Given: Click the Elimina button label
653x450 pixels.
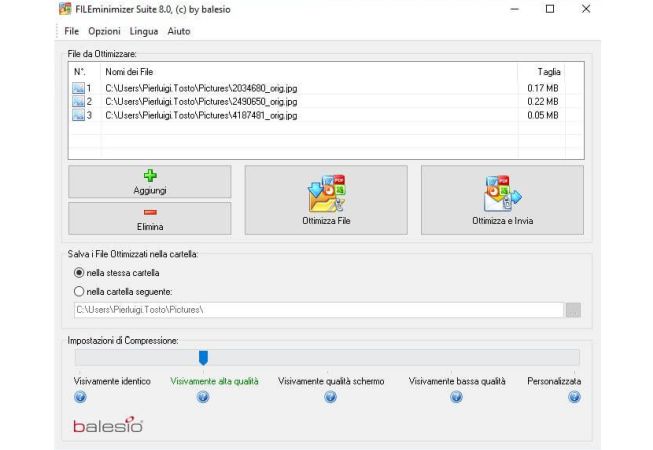Looking at the screenshot, I should (x=150, y=227).
